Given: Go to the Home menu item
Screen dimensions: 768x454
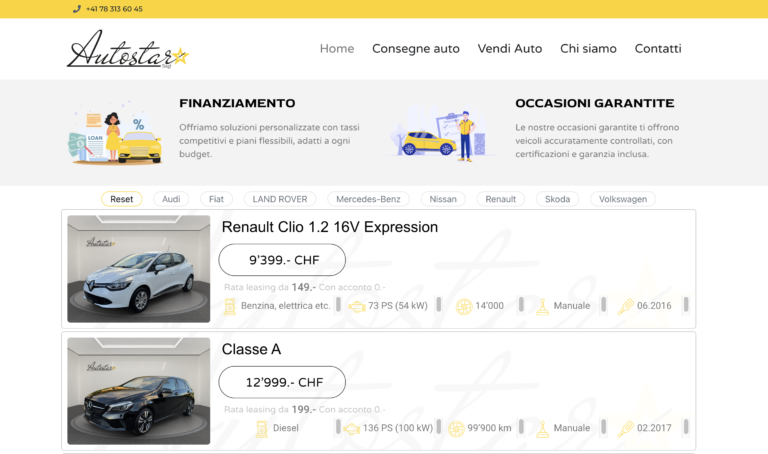Looking at the screenshot, I should click(x=337, y=48).
